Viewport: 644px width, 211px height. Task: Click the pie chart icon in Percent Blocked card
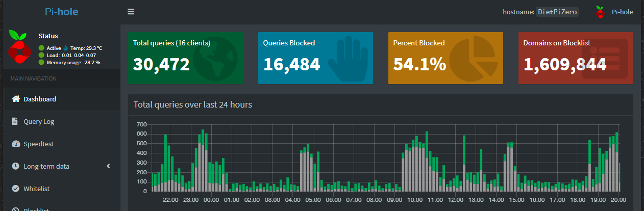tap(474, 58)
